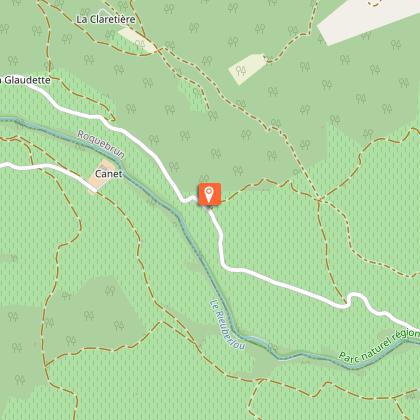Click the tree symbol directly above the pin
Viewport: 420px width, 420px height.
204,178
